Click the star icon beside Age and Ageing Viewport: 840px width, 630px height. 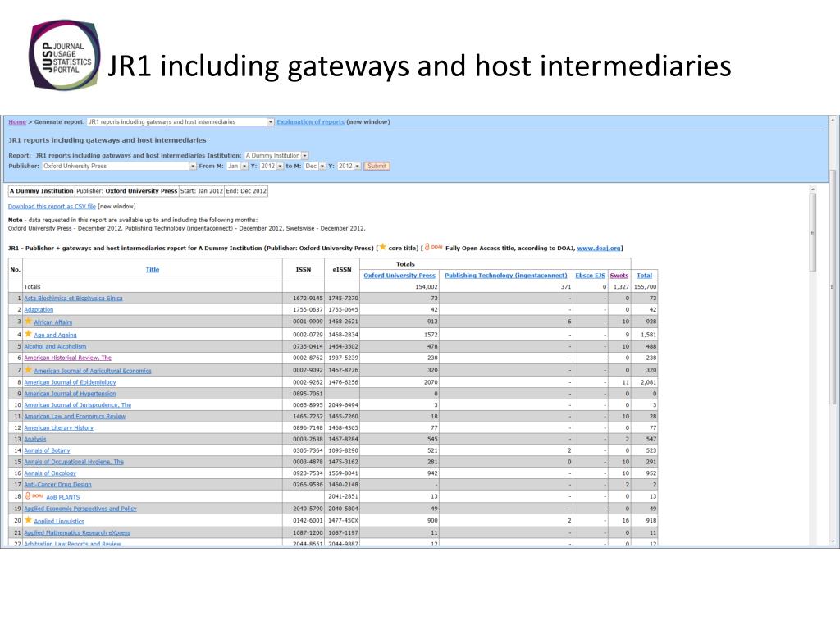pos(29,334)
